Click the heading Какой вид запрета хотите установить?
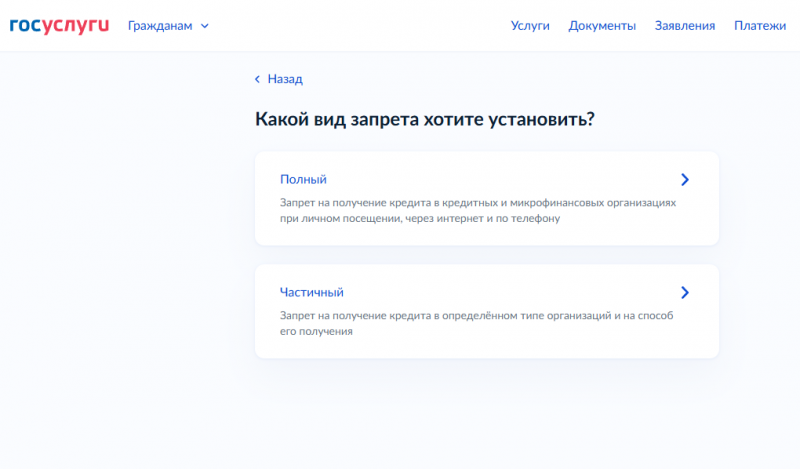This screenshot has height=469, width=800. pos(424,119)
